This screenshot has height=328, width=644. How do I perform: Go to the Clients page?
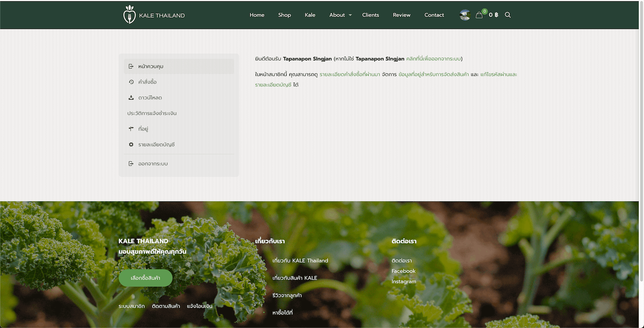point(370,15)
